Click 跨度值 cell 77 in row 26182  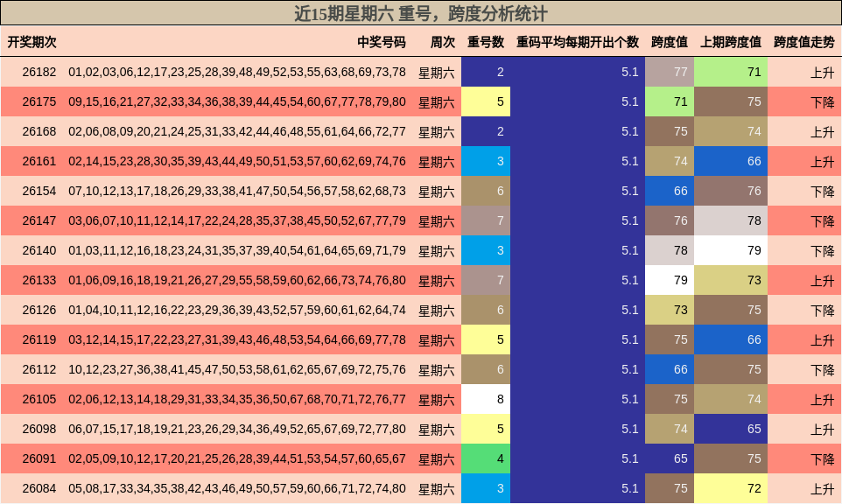(669, 72)
